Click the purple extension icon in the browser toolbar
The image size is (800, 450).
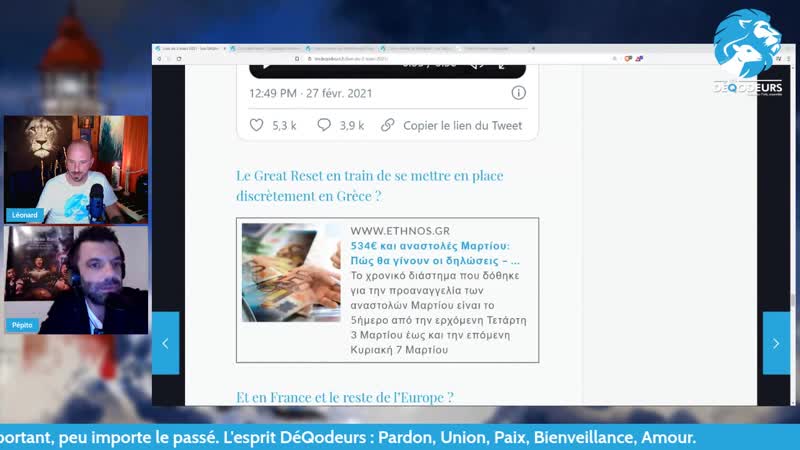[x=639, y=59]
